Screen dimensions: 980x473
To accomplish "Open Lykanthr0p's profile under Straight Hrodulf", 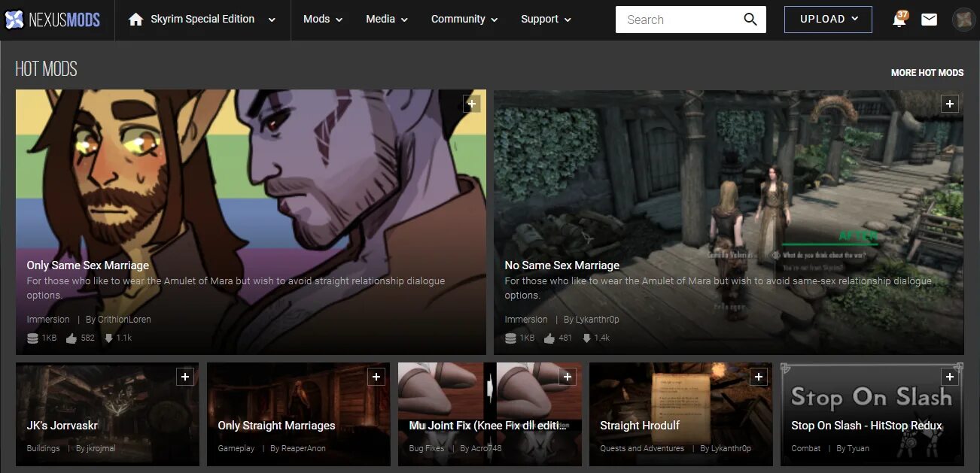I will [x=732, y=448].
